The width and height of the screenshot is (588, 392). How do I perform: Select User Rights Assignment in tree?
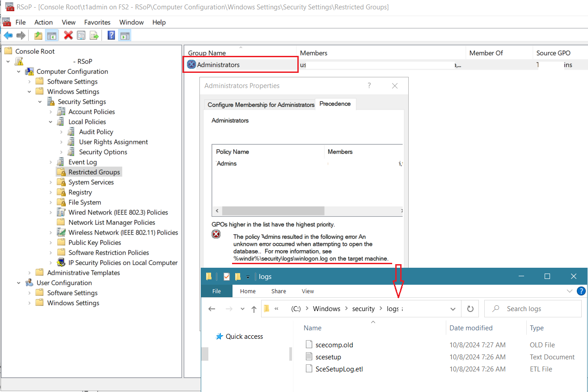[114, 142]
